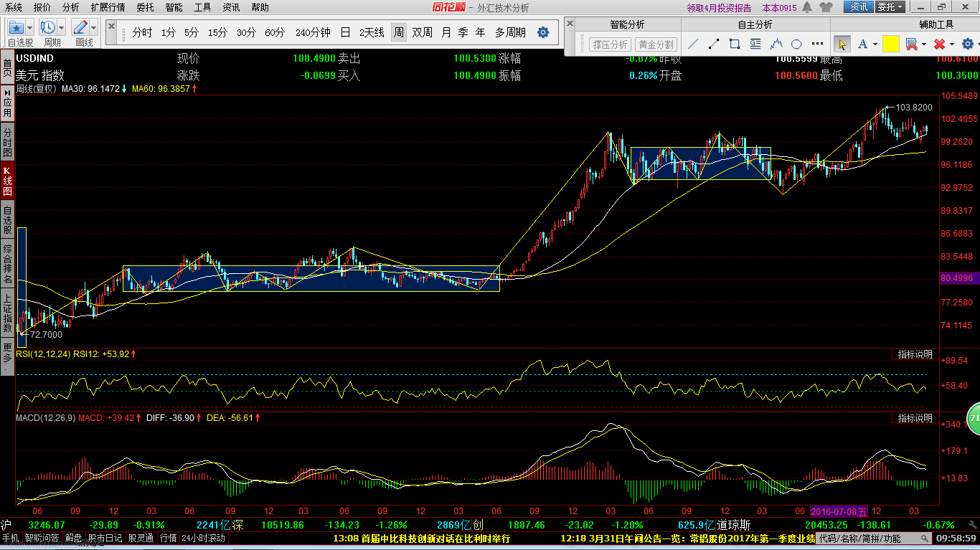Switch chart to 240分钟 period
The width and height of the screenshot is (980, 550).
[313, 32]
